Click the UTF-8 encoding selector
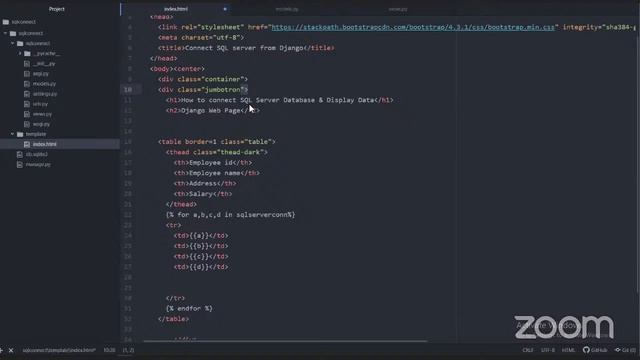Screen dimensions: 640x360 548,350
